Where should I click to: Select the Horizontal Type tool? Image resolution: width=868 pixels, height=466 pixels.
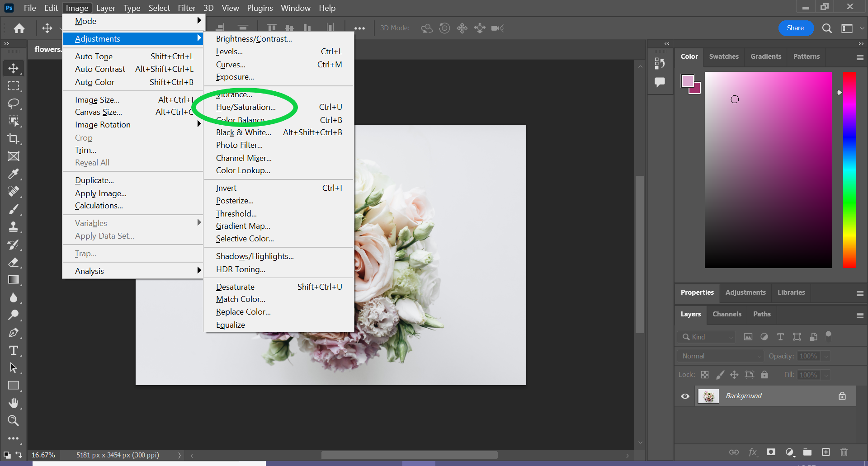coord(13,350)
